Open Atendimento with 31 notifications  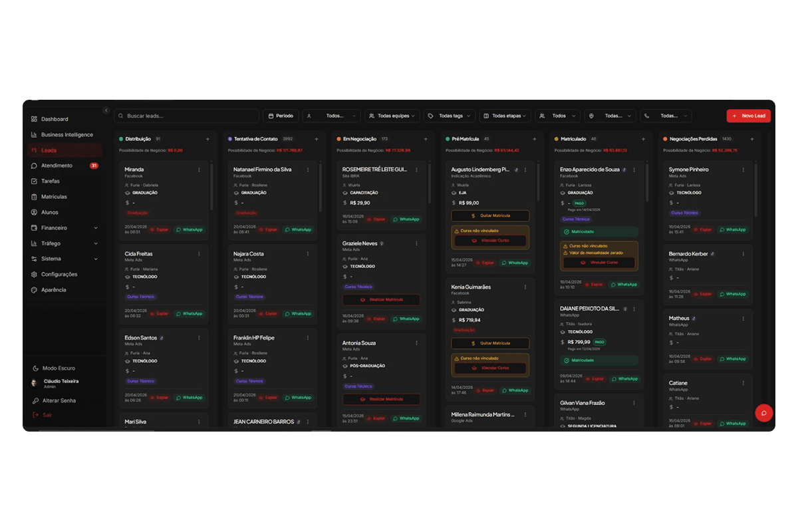tap(65, 166)
